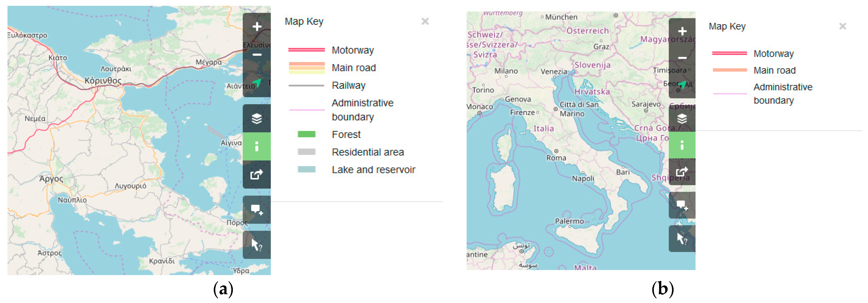Image resolution: width=868 pixels, height=303 pixels.
Task: Open Share panel on map (b)
Action: (x=682, y=172)
